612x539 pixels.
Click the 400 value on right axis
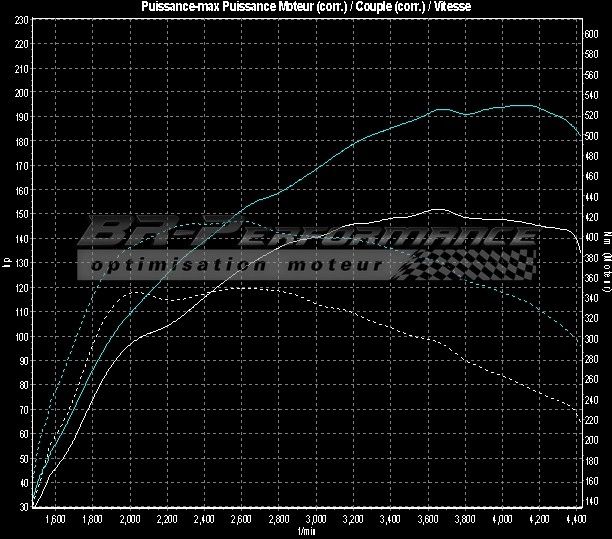(591, 237)
